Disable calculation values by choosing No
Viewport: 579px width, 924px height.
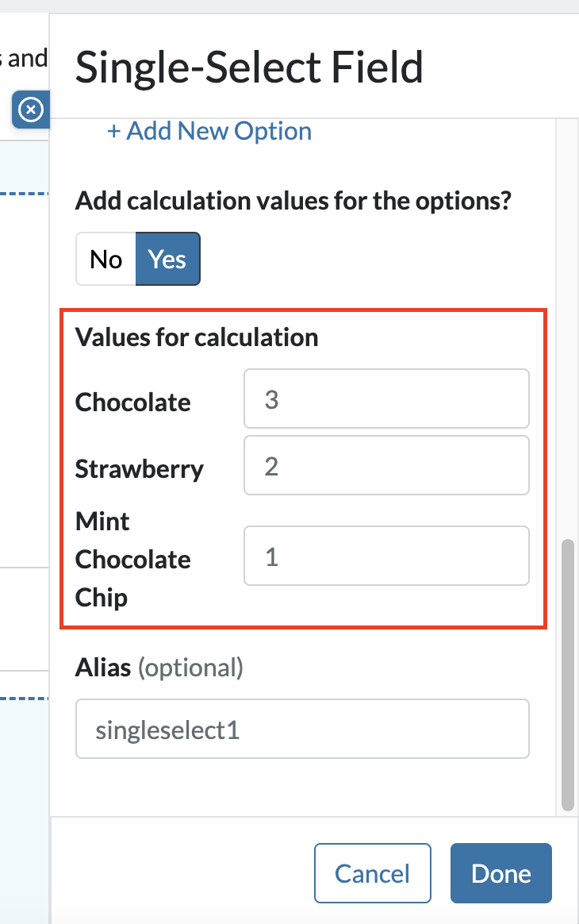pyautogui.click(x=106, y=259)
